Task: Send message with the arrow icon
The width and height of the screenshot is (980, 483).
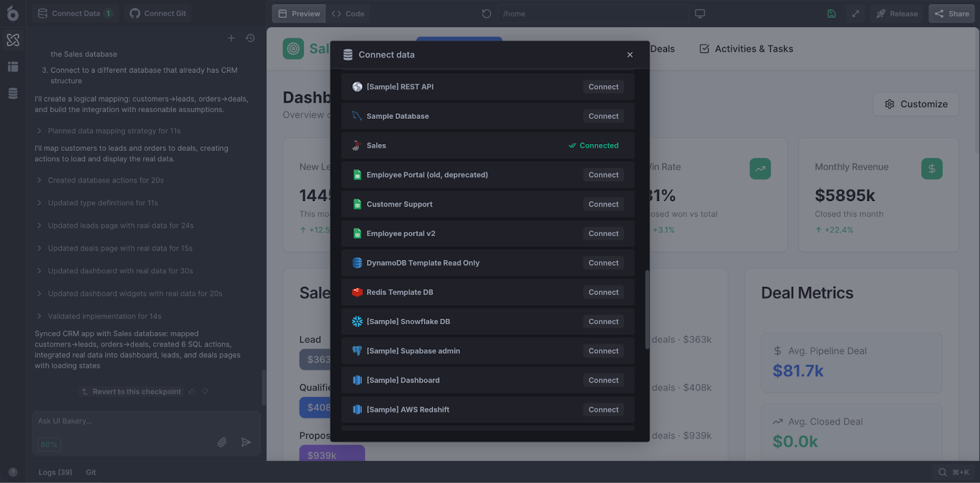Action: tap(246, 442)
